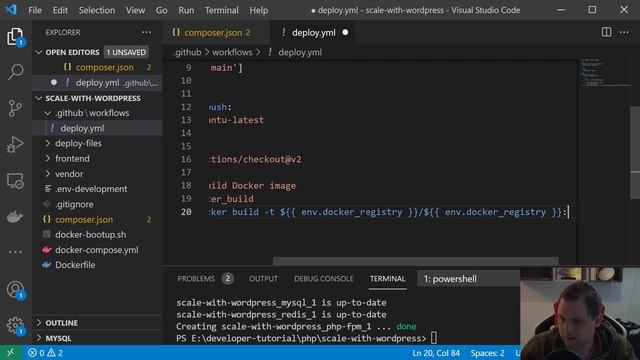
Task: Open the Edit menu
Action: point(60,10)
